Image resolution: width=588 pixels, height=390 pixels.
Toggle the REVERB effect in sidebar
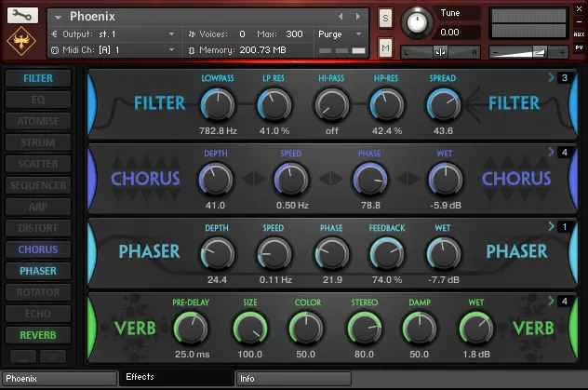pyautogui.click(x=38, y=335)
